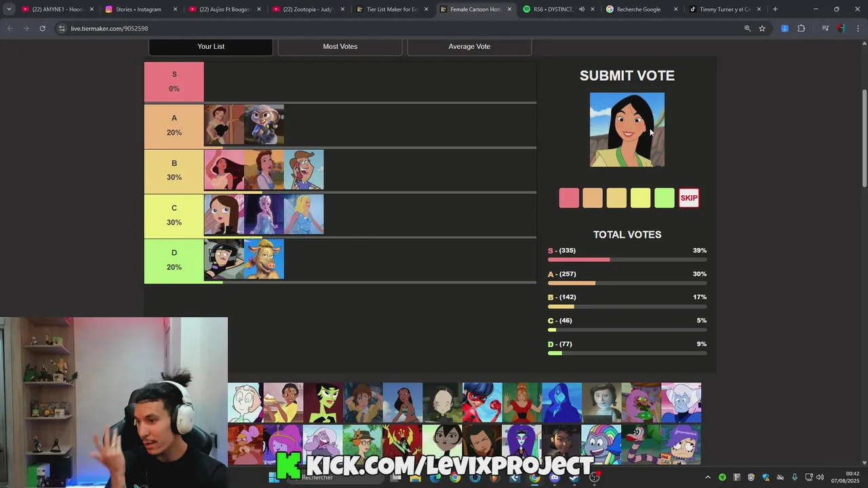Click the D tier label cell

[x=174, y=260]
